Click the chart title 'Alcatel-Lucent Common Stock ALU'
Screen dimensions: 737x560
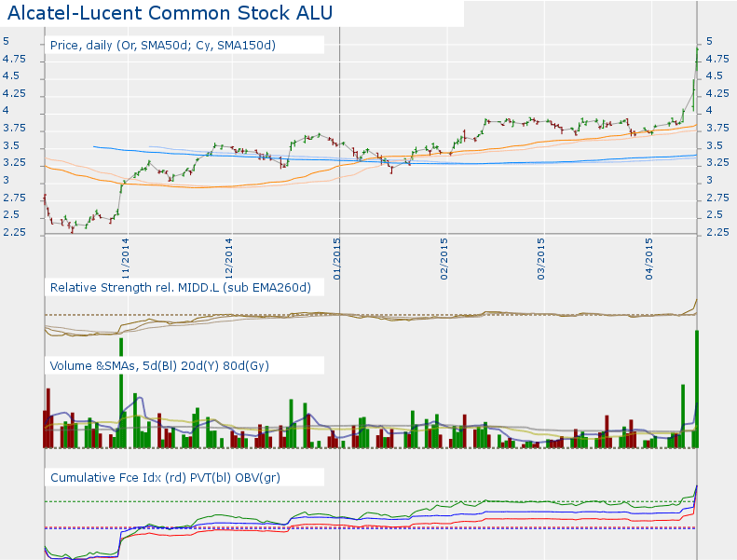pyautogui.click(x=171, y=13)
